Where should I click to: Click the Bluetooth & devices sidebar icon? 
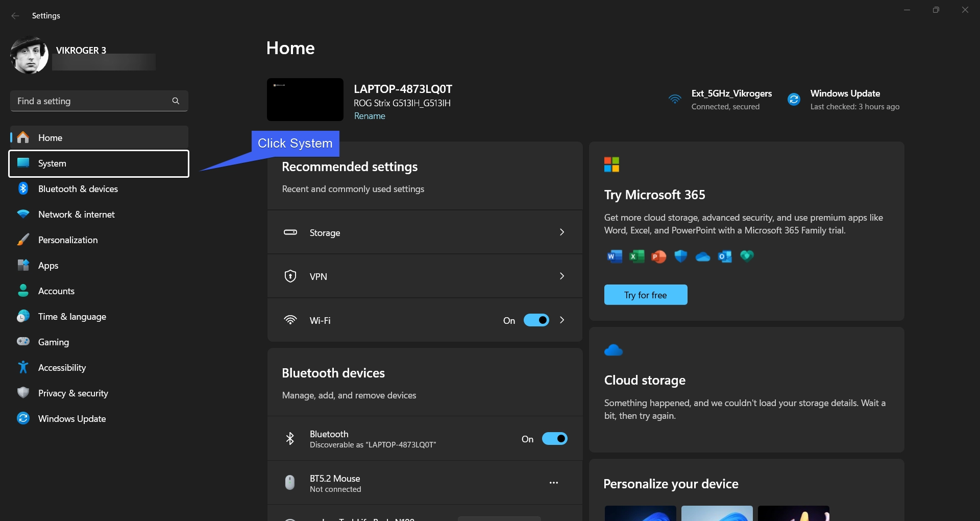pos(23,188)
